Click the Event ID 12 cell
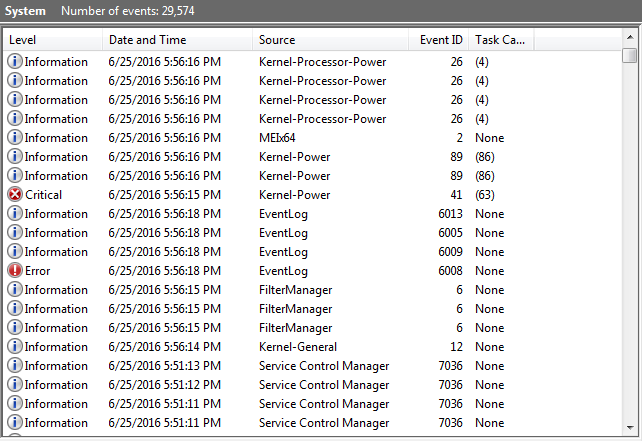This screenshot has width=643, height=441. click(x=456, y=347)
